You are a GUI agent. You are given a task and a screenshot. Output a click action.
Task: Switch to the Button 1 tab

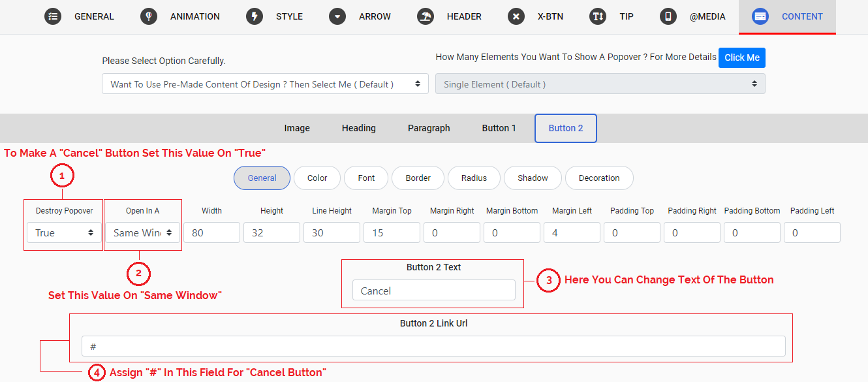[499, 128]
